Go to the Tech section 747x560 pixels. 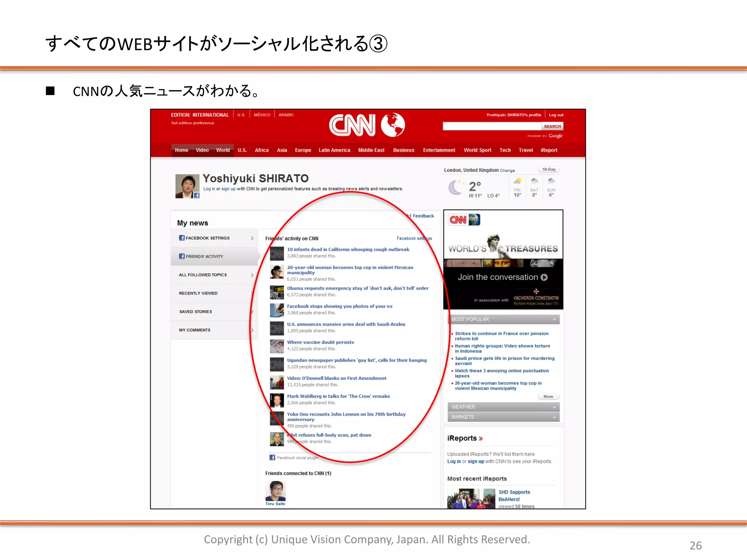[x=505, y=150]
